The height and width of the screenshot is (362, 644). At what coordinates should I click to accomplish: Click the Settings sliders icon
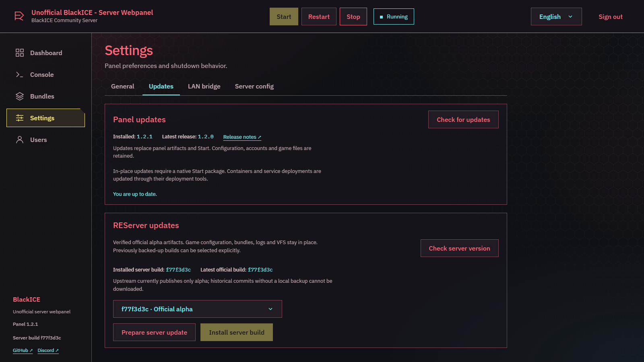click(x=20, y=118)
